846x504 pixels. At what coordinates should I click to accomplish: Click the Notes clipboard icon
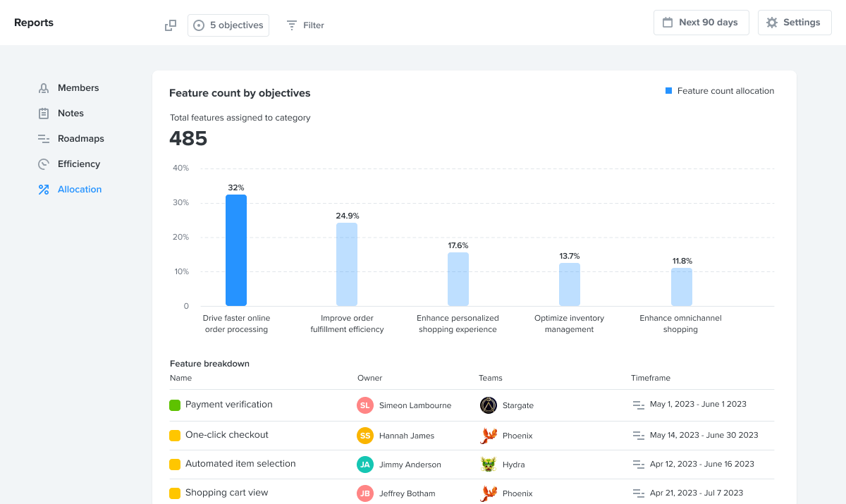[x=43, y=113]
